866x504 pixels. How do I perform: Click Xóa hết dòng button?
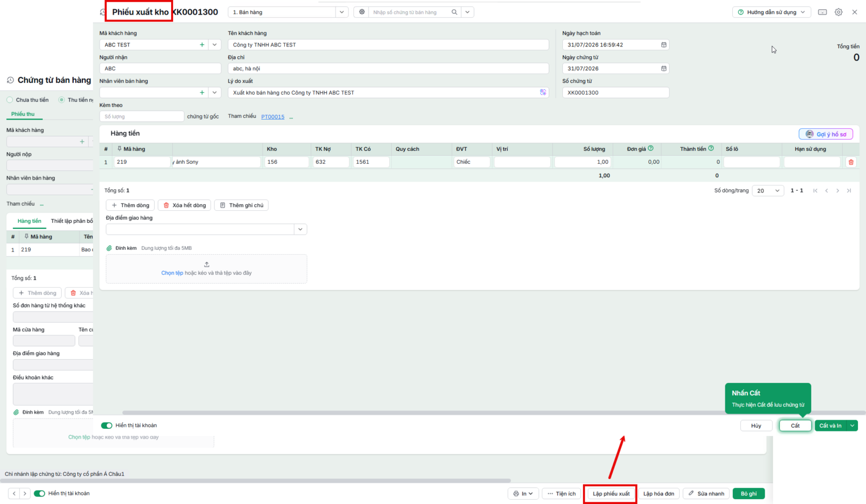point(185,205)
